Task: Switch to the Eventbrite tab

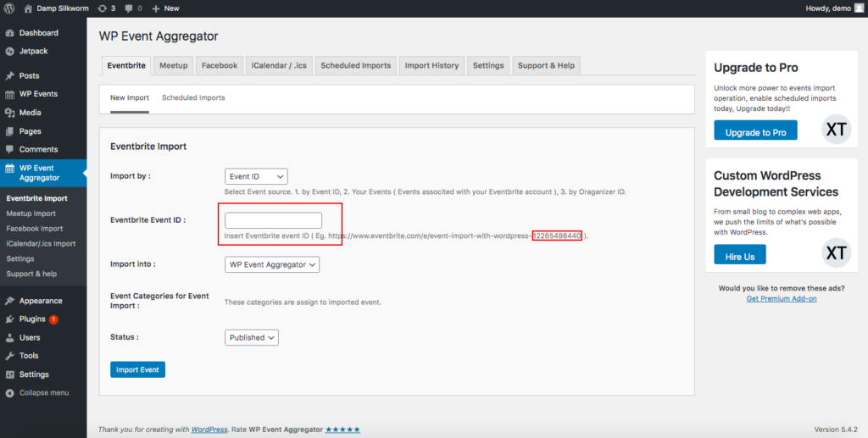Action: tap(126, 65)
